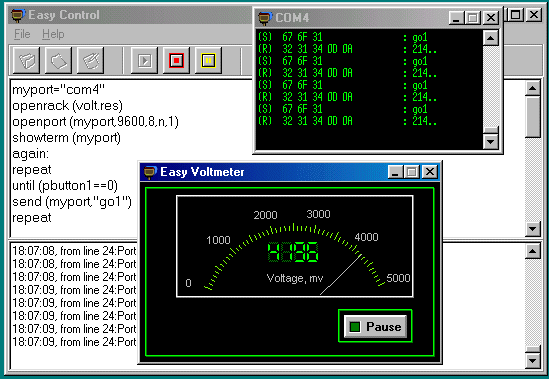Click the first 18:07:08 log entry
This screenshot has height=379, width=549.
tap(74, 251)
